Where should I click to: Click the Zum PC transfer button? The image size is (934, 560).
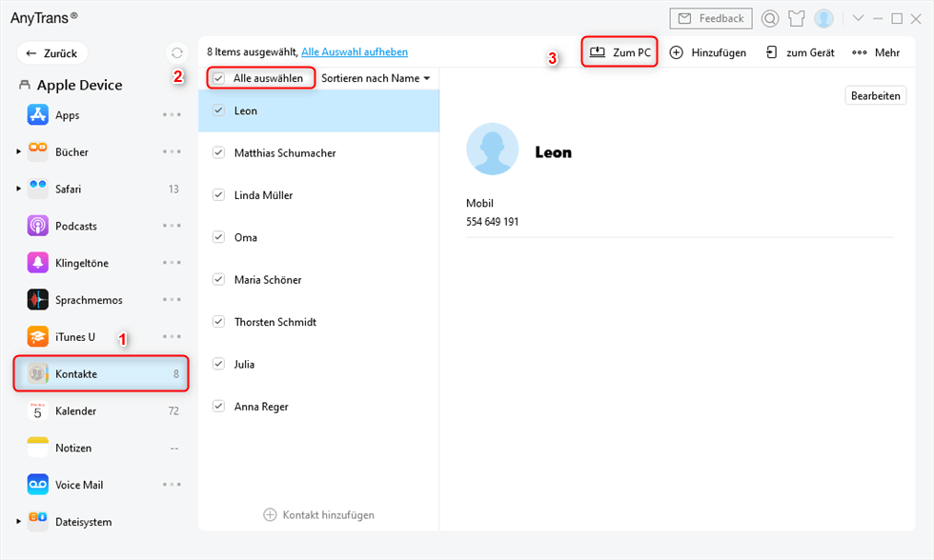619,51
